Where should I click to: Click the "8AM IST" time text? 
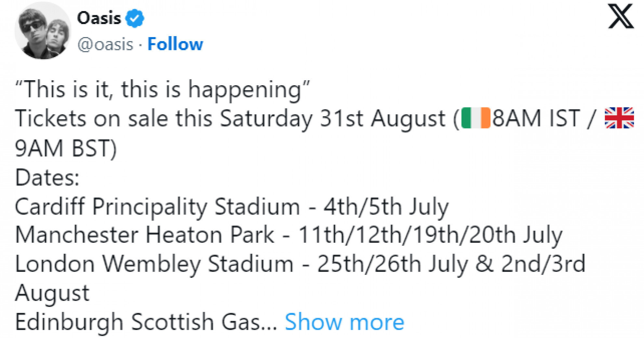536,119
